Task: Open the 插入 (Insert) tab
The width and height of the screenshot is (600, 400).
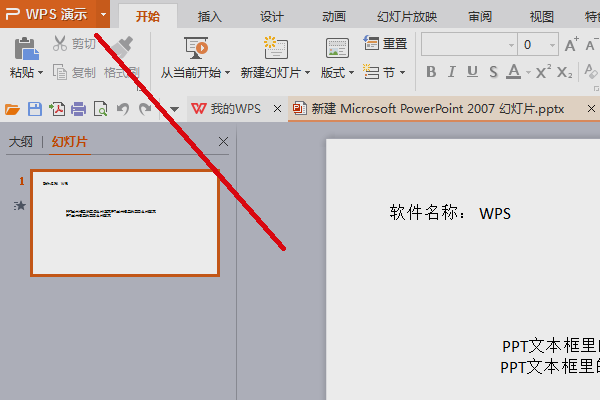Action: click(210, 16)
